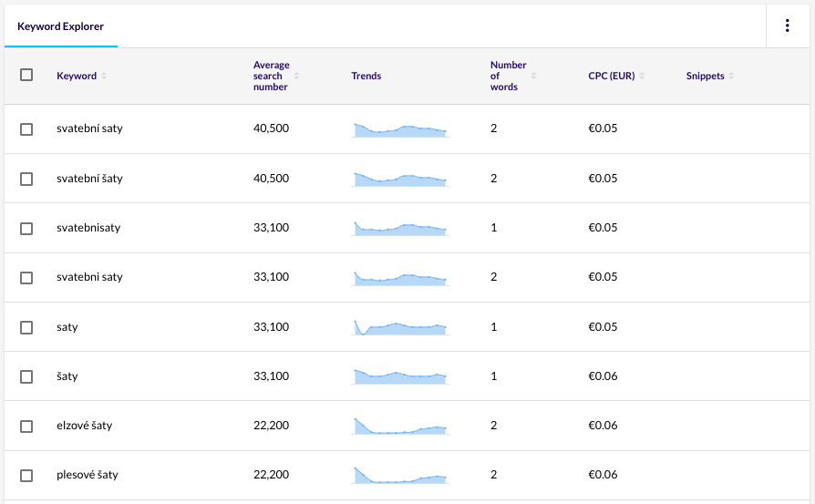Click keyword text elzové šaty
This screenshot has width=815, height=504.
tap(84, 426)
